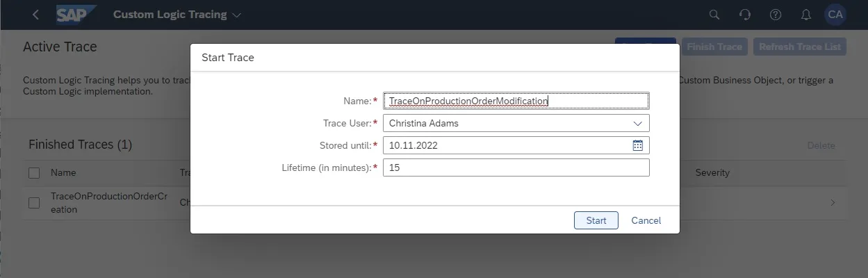Image resolution: width=868 pixels, height=278 pixels.
Task: Click the Start button in dialog
Action: click(x=596, y=220)
